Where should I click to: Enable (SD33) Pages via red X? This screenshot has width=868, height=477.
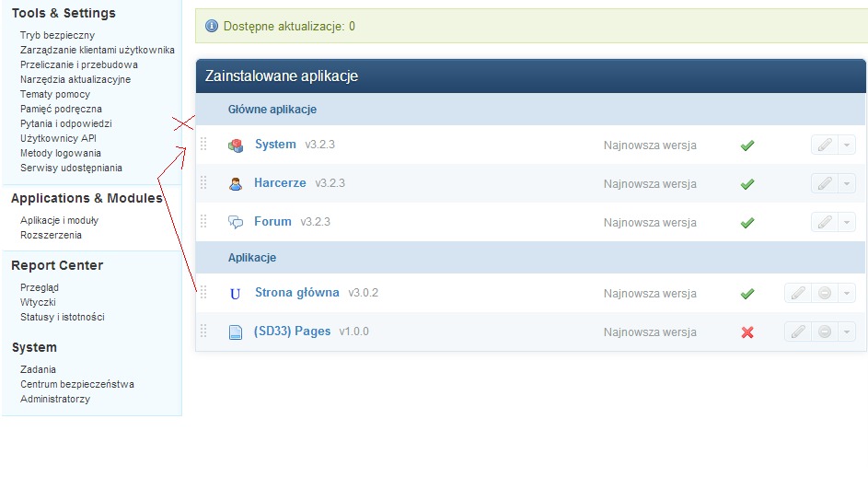[x=747, y=332]
